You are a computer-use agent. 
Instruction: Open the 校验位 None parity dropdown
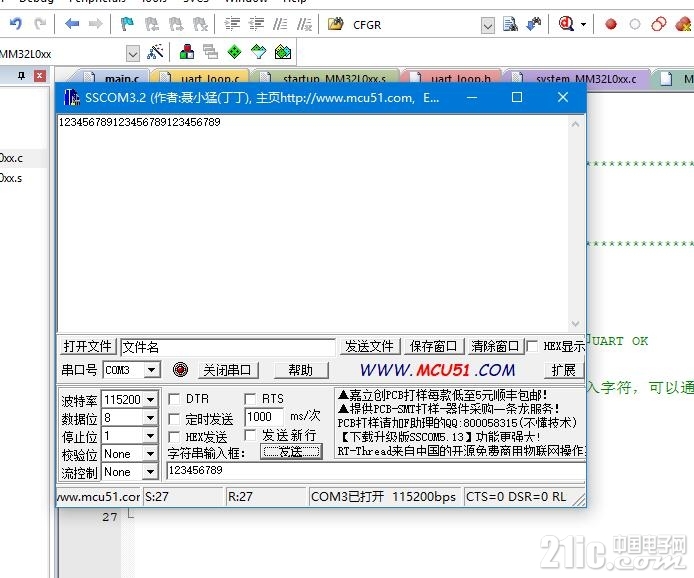(x=150, y=454)
